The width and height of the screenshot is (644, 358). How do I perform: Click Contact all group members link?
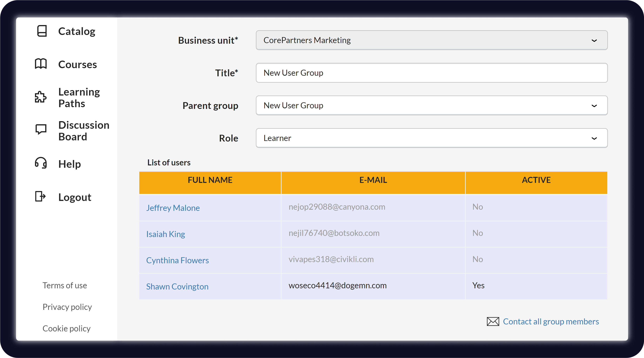click(551, 322)
